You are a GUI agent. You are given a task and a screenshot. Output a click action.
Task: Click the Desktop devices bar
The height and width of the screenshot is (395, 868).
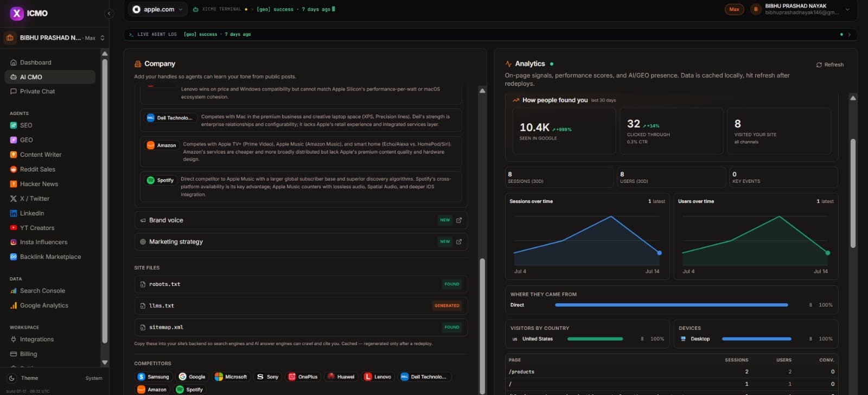coord(757,339)
